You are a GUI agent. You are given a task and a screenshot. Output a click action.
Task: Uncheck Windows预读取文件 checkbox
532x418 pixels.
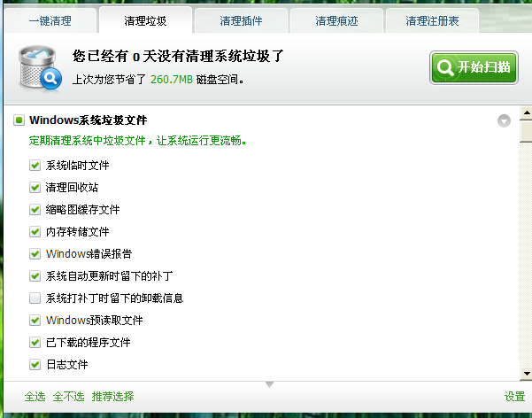pyautogui.click(x=35, y=321)
